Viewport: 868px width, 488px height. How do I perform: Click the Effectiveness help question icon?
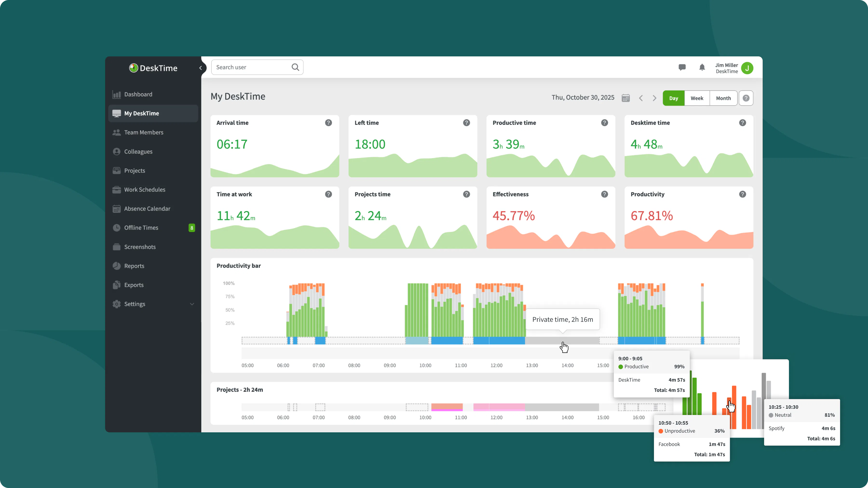pos(604,194)
